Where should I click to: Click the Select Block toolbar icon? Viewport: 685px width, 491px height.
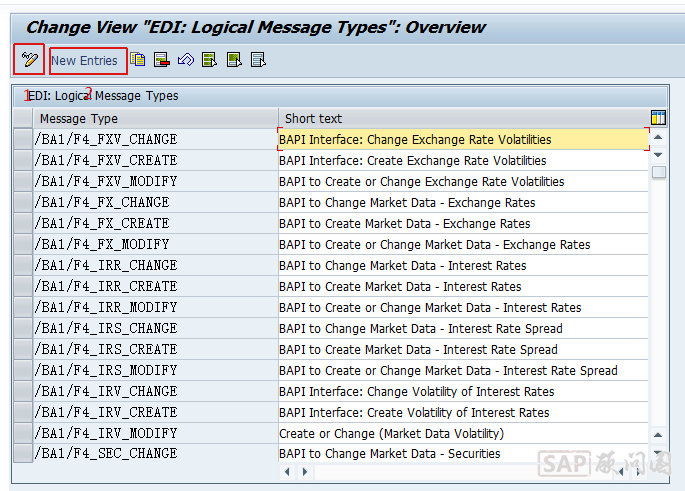click(x=234, y=60)
